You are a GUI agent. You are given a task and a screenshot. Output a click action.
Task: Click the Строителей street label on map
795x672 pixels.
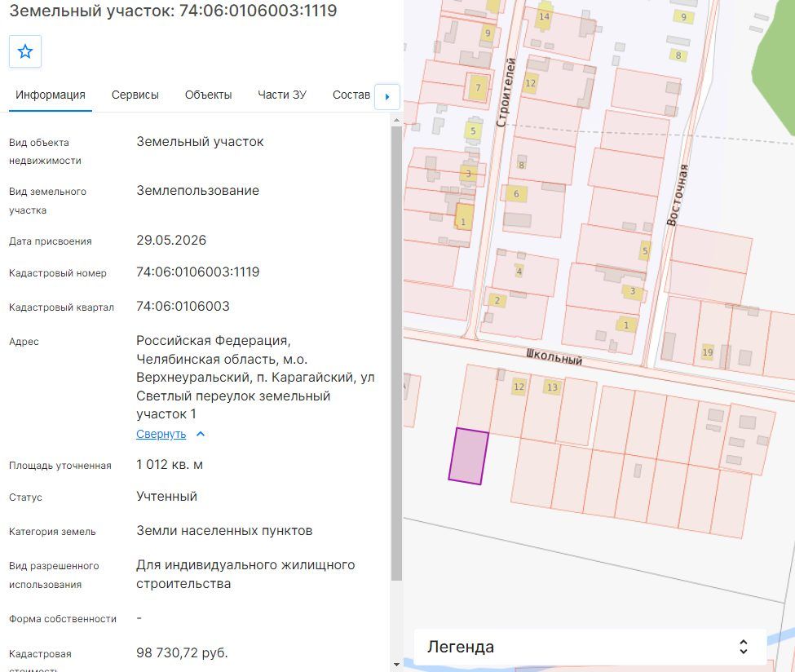[x=506, y=92]
